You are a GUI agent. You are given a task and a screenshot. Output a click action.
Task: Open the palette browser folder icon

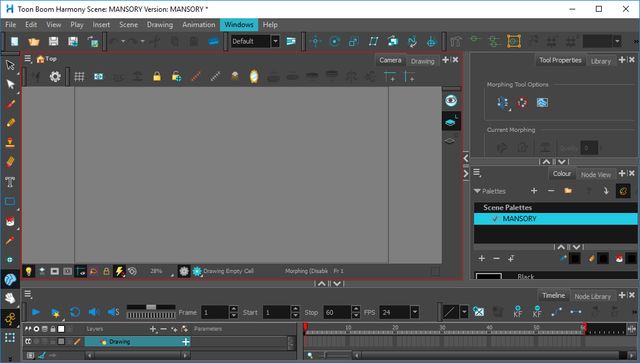[x=568, y=191]
